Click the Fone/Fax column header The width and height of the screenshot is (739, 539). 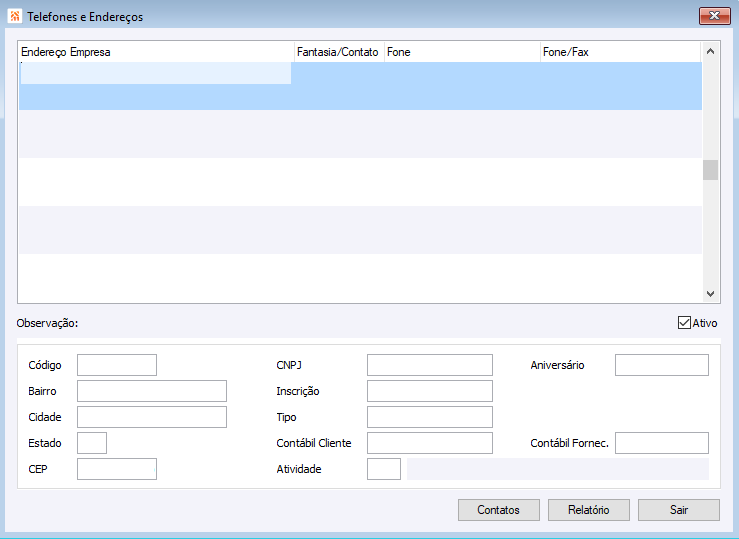click(621, 52)
